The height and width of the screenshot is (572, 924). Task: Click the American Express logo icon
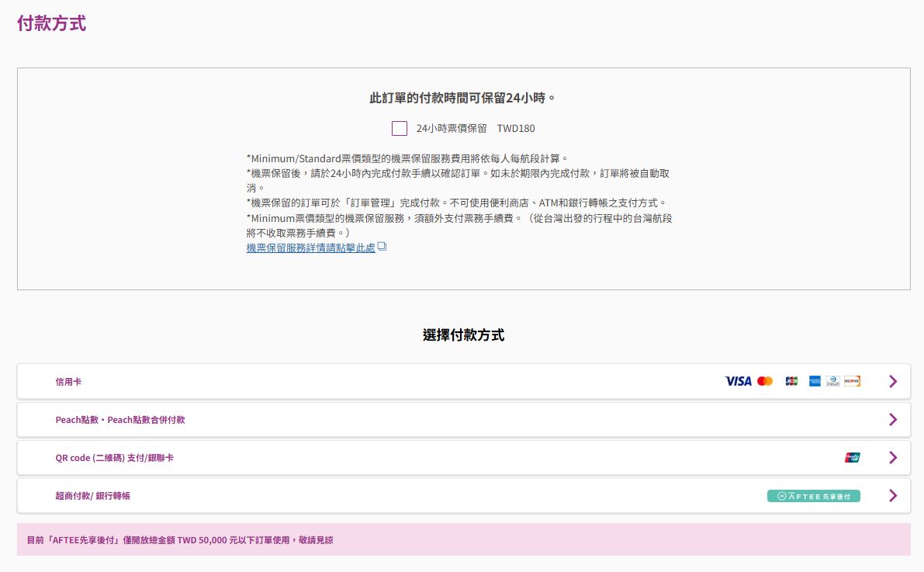click(815, 382)
